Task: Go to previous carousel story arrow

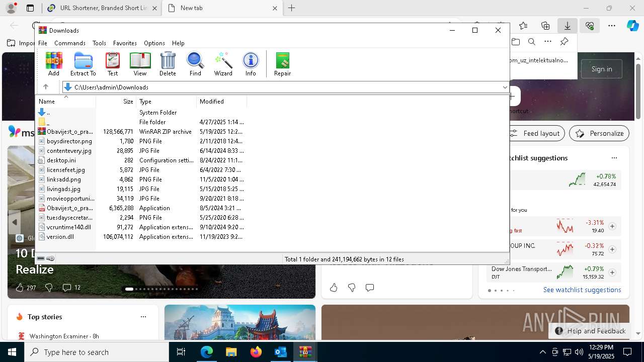Action: click(x=15, y=222)
